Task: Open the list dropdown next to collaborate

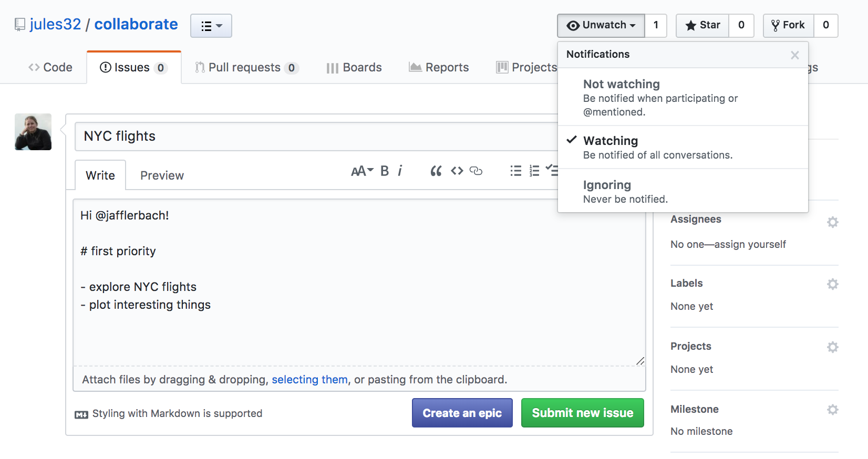Action: tap(211, 26)
